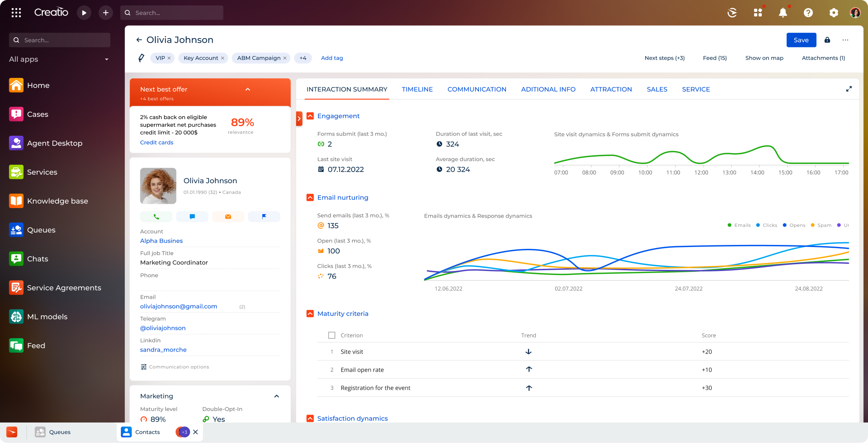Expand the All apps dropdown
The image size is (868, 443).
tap(106, 59)
